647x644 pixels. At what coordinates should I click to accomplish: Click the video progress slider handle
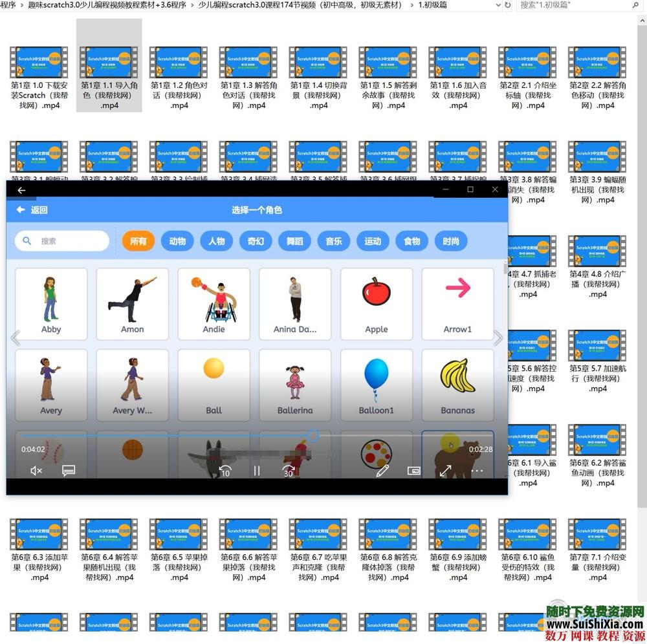click(313, 436)
